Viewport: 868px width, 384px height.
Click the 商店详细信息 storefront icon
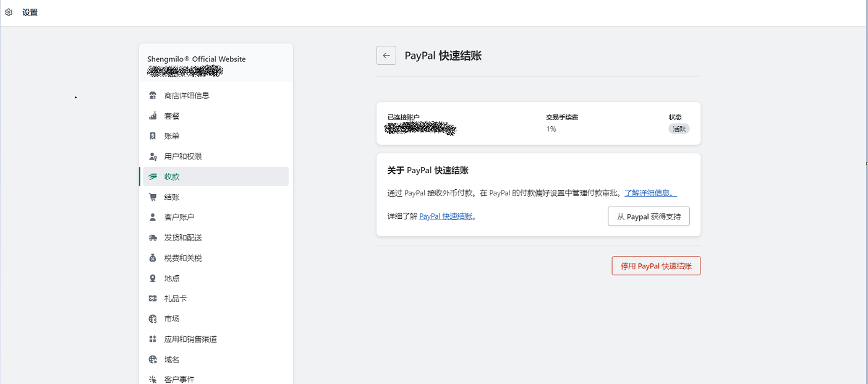[x=153, y=96]
